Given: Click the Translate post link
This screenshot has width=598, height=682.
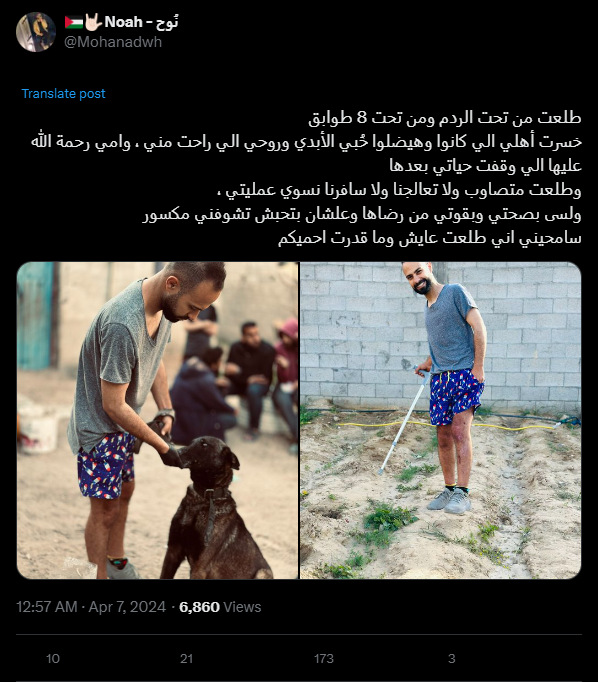Looking at the screenshot, I should click(63, 94).
